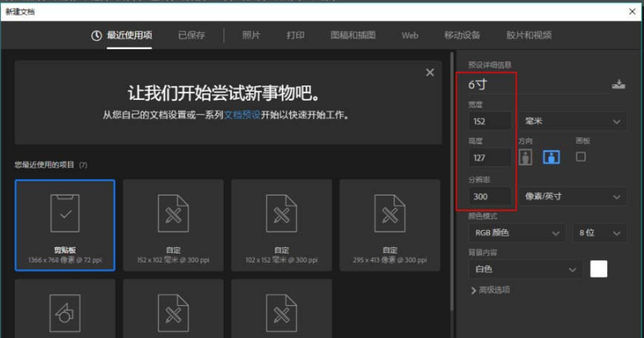The image size is (644, 338).
Task: Save the preset with the download-tray icon
Action: click(x=619, y=84)
